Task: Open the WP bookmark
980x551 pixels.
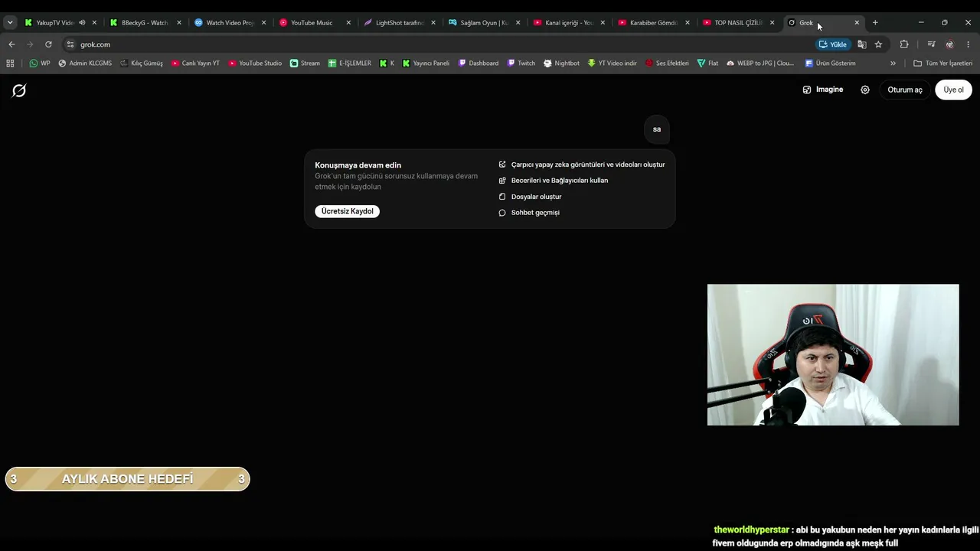Action: [39, 64]
